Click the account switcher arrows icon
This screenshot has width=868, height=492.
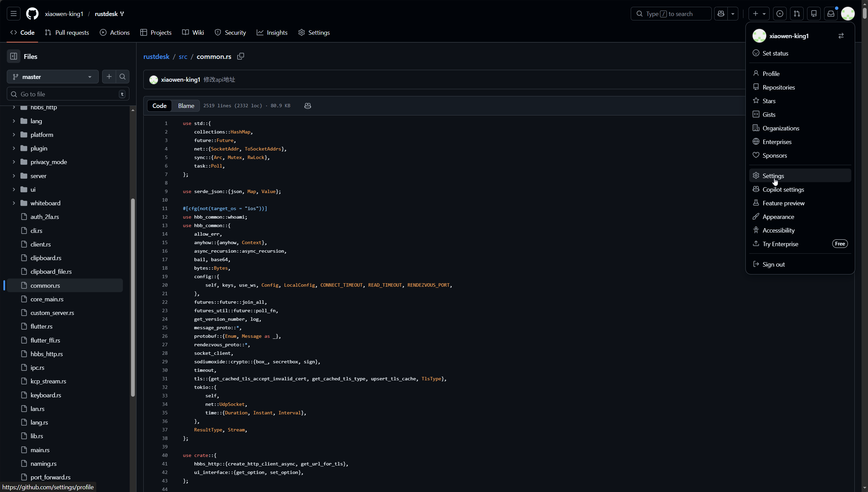[x=841, y=36]
